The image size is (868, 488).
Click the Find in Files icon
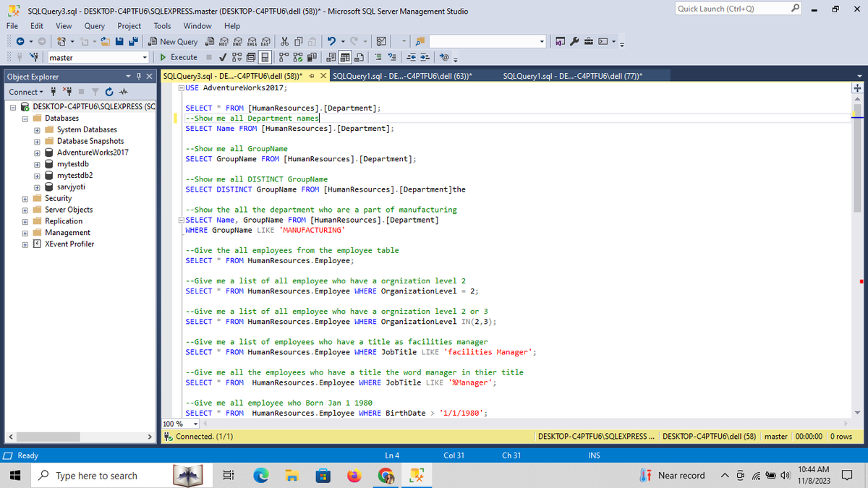420,41
